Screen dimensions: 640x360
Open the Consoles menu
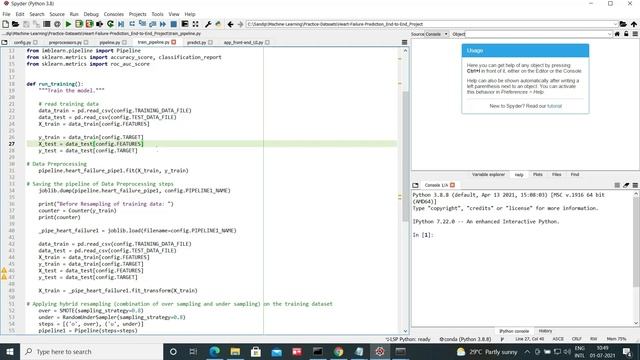[x=113, y=14]
